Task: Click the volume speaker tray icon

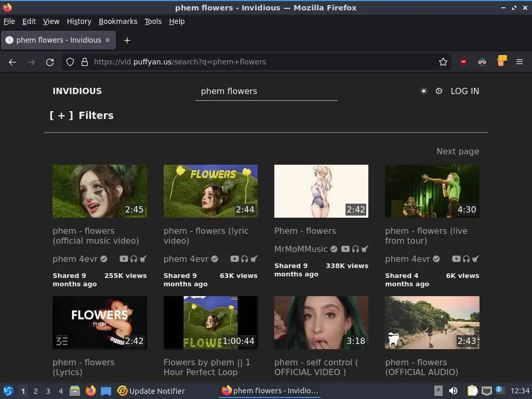Action: 453,391
